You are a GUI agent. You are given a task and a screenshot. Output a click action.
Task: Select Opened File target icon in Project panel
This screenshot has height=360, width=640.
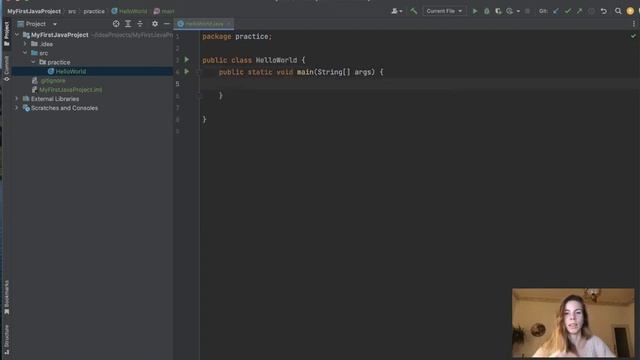pyautogui.click(x=116, y=24)
